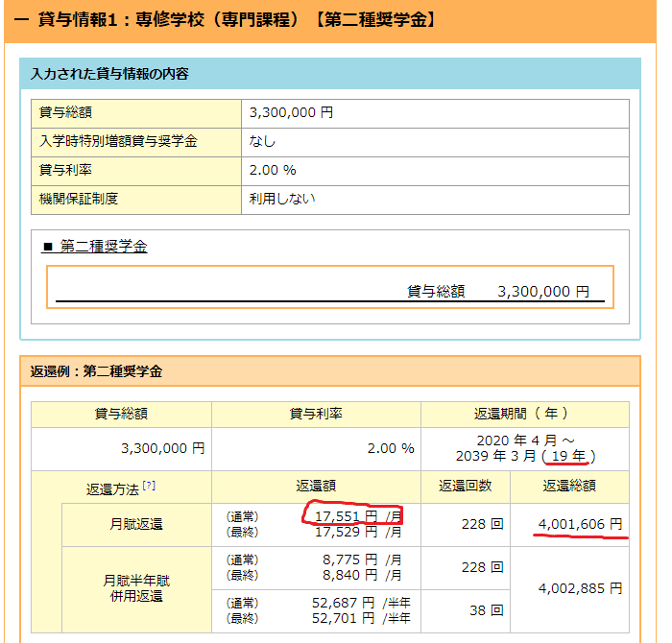
Task: Click the 返還回数 column header
Action: (466, 487)
